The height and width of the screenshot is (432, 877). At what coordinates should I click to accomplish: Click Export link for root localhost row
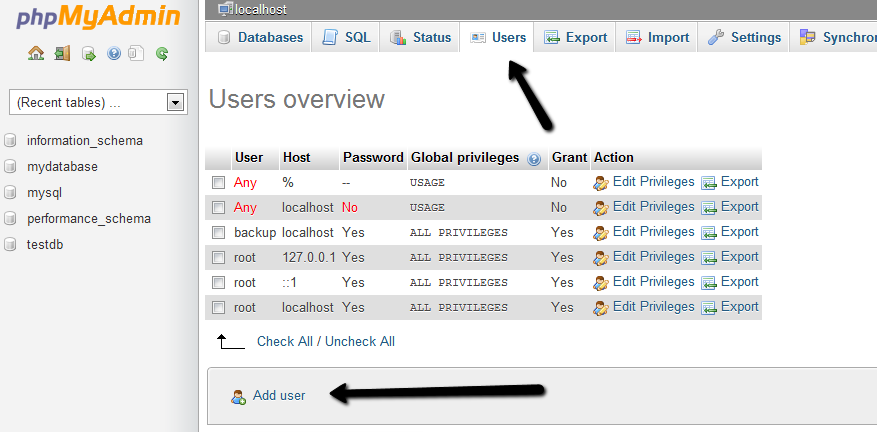click(739, 307)
